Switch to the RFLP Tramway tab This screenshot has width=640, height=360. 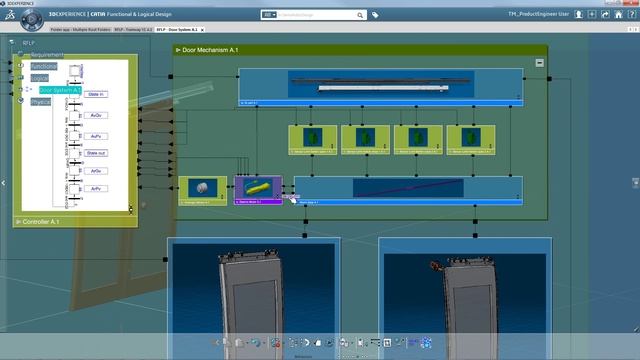(133, 29)
